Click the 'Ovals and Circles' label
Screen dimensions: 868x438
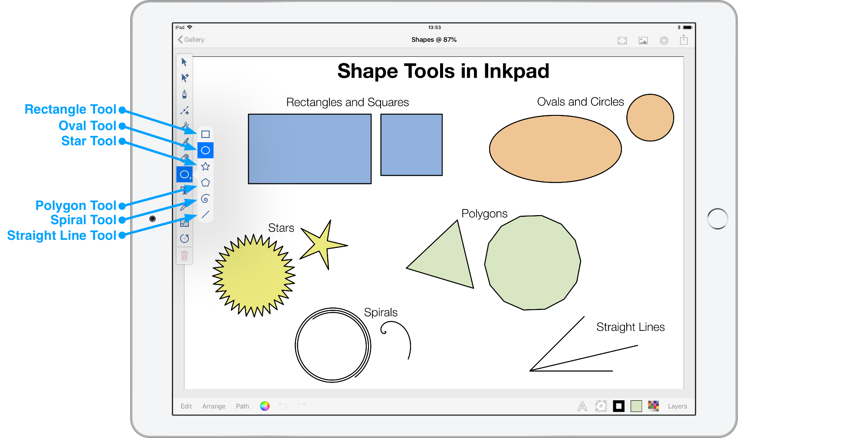click(x=581, y=102)
